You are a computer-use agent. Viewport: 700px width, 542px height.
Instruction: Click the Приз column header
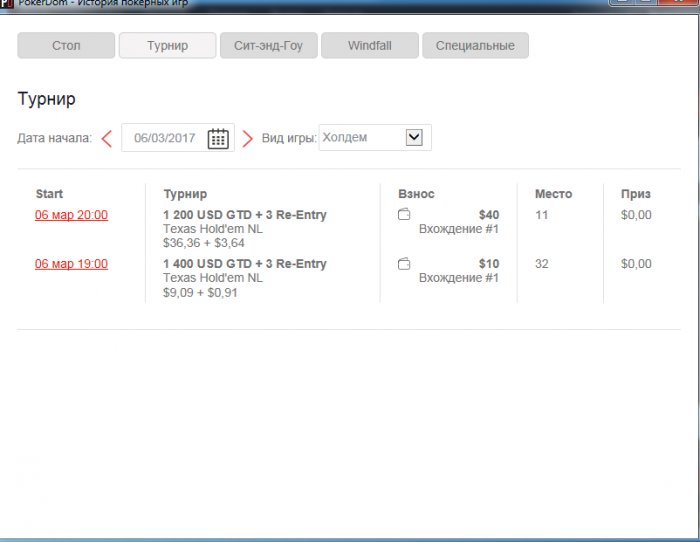tap(636, 194)
